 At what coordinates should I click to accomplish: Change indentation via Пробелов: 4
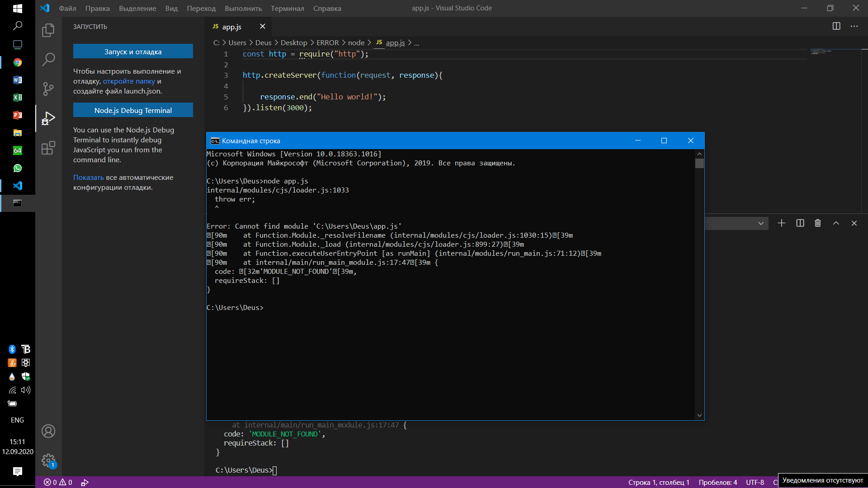point(718,483)
